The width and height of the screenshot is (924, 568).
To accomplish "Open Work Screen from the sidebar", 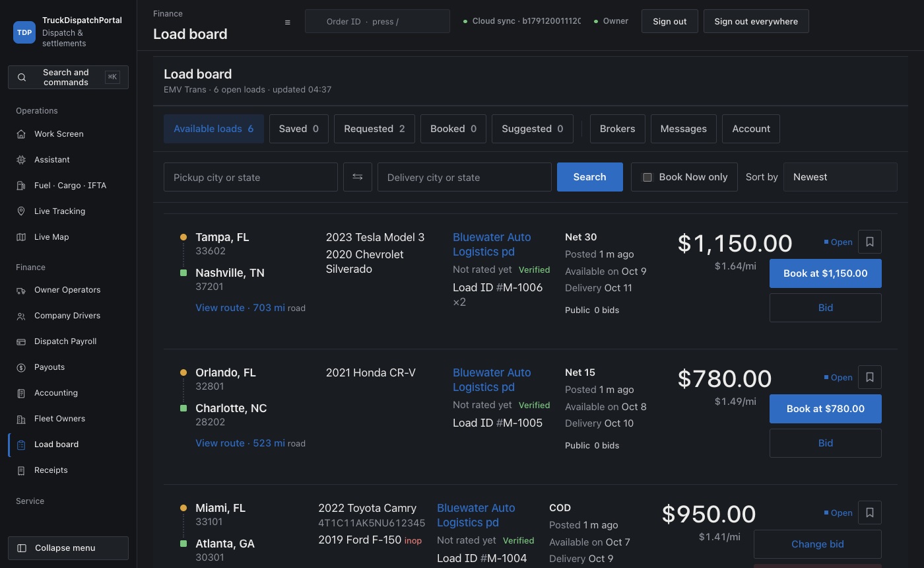I will (x=59, y=134).
